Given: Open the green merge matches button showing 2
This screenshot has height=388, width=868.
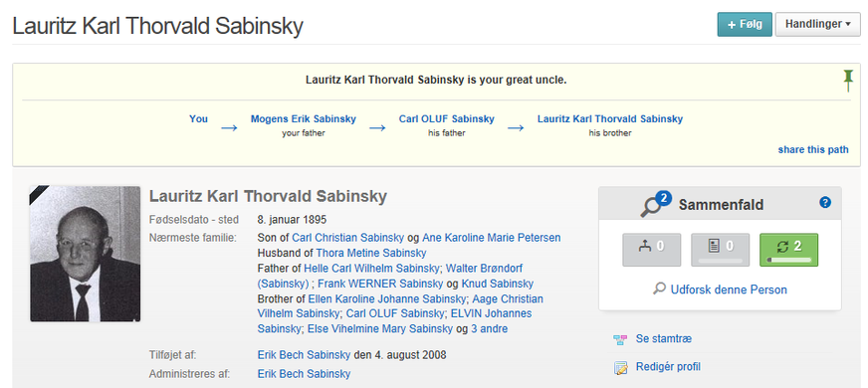Looking at the screenshot, I should click(x=788, y=250).
